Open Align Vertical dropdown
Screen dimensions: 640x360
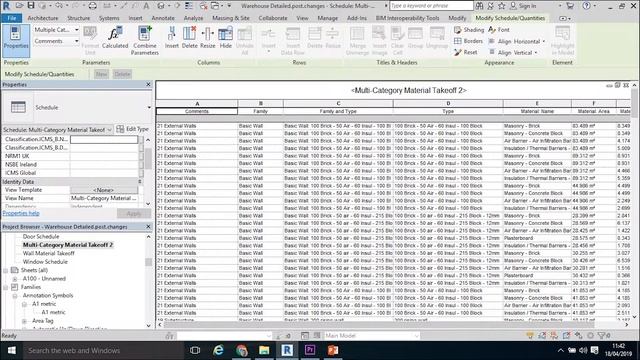coord(513,53)
